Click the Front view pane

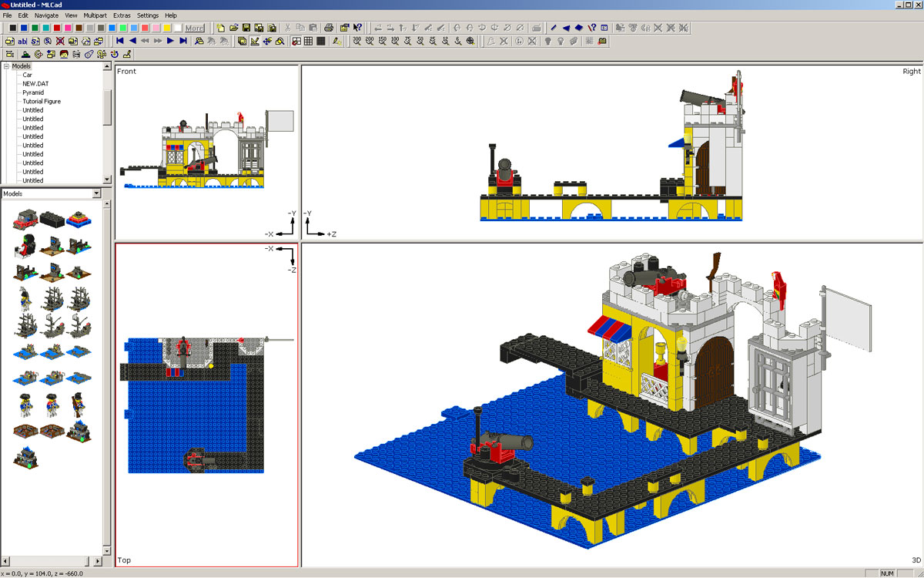coord(206,151)
